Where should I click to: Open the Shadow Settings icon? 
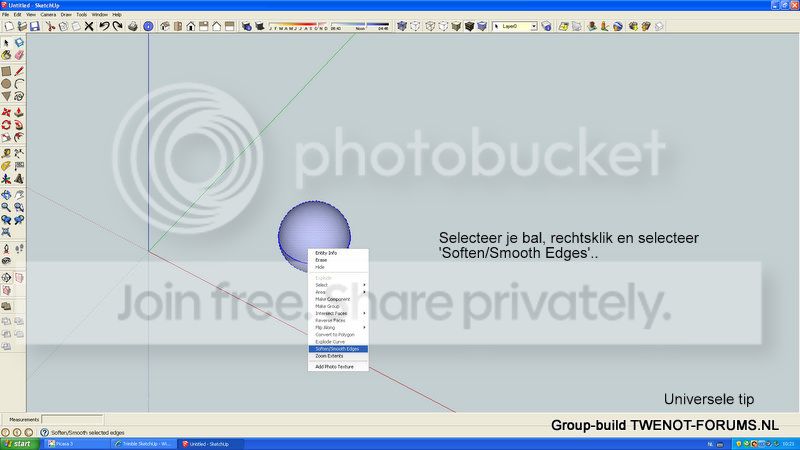(246, 26)
